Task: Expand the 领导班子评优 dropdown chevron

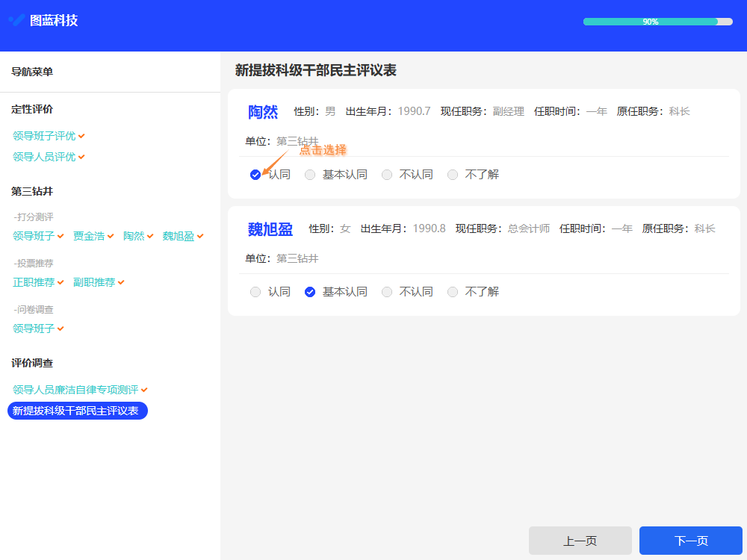Action: click(81, 135)
